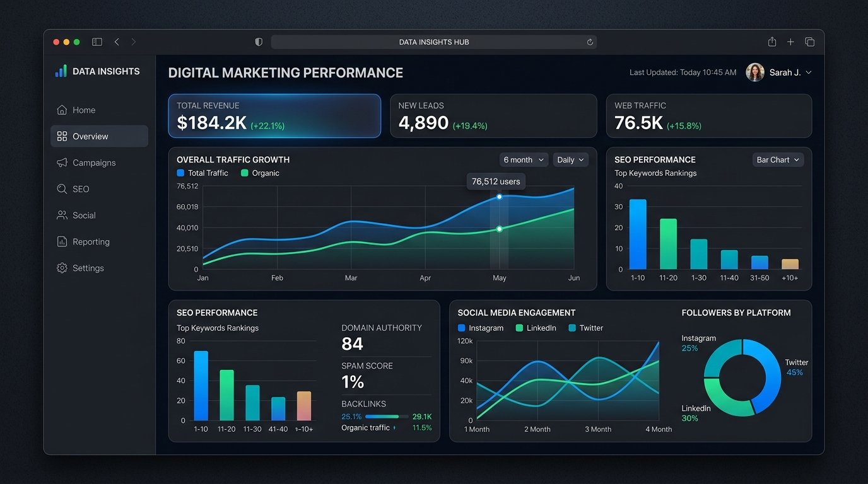Open the privacy shield icon beside the address bar
The height and width of the screenshot is (484, 868).
[259, 42]
